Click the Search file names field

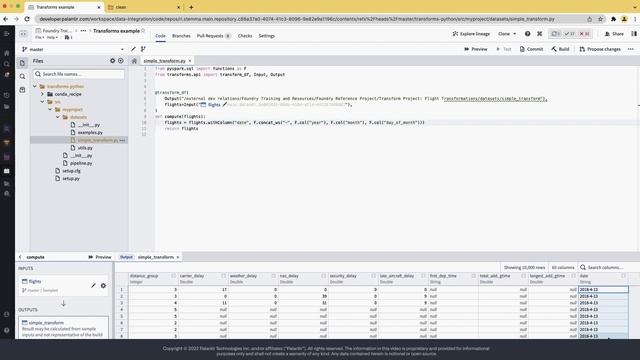[x=79, y=74]
